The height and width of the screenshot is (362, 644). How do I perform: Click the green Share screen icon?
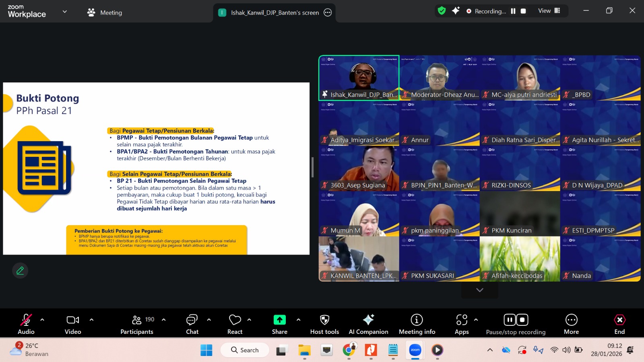coord(279,320)
